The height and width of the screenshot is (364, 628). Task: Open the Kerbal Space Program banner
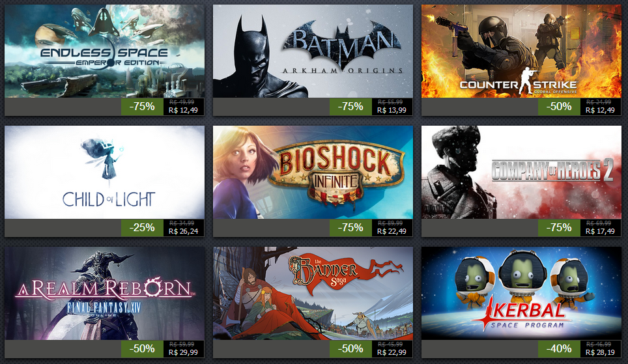tap(521, 294)
